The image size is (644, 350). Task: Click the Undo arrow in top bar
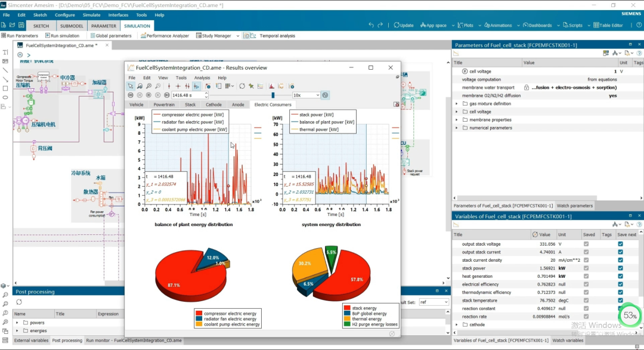click(371, 25)
